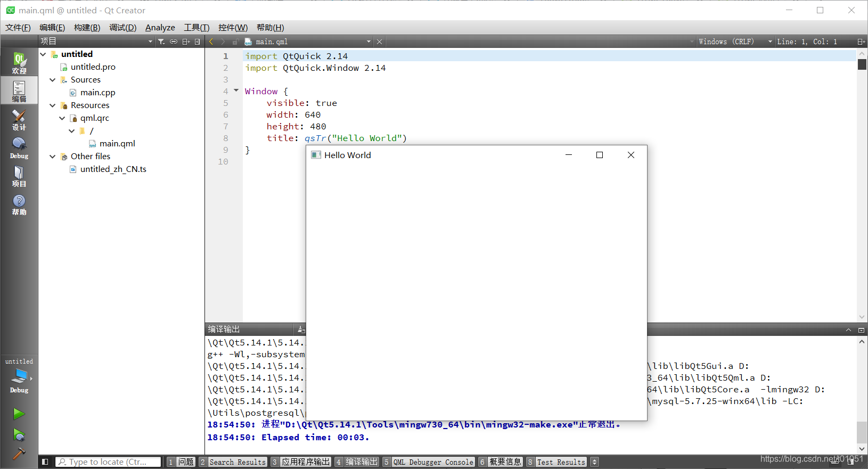Open the 编辑(E) menu

pyautogui.click(x=52, y=28)
